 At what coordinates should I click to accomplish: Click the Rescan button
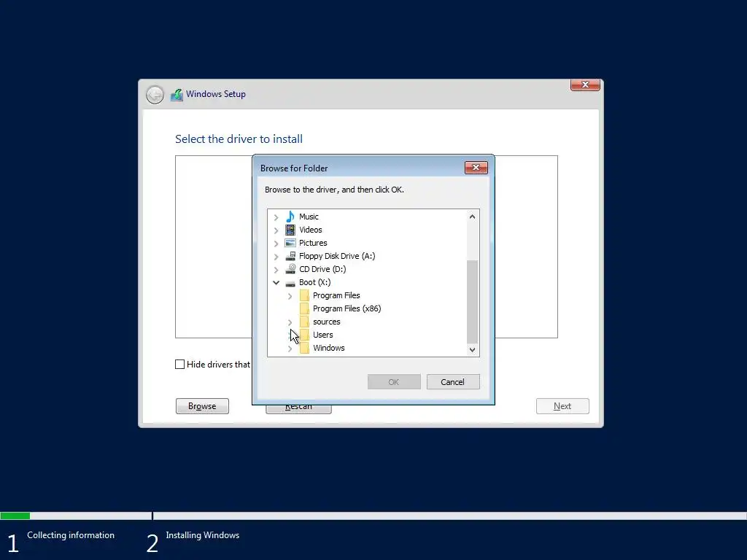click(298, 409)
